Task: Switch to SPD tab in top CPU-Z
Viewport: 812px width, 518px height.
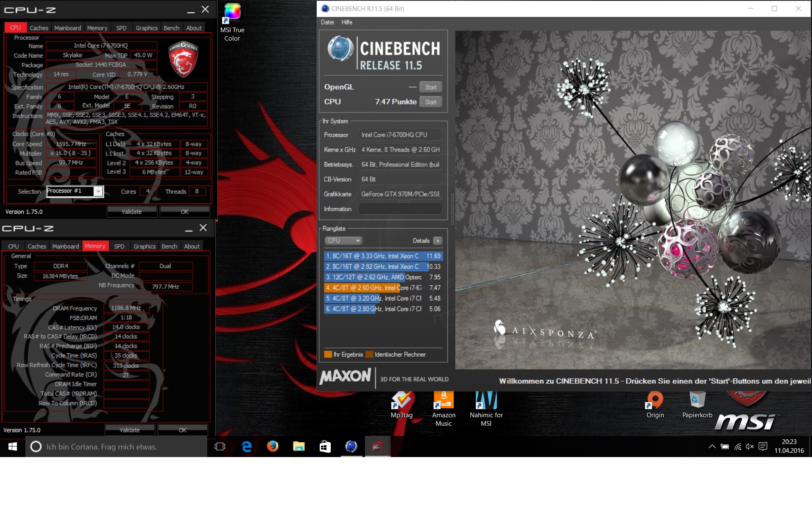Action: click(121, 28)
